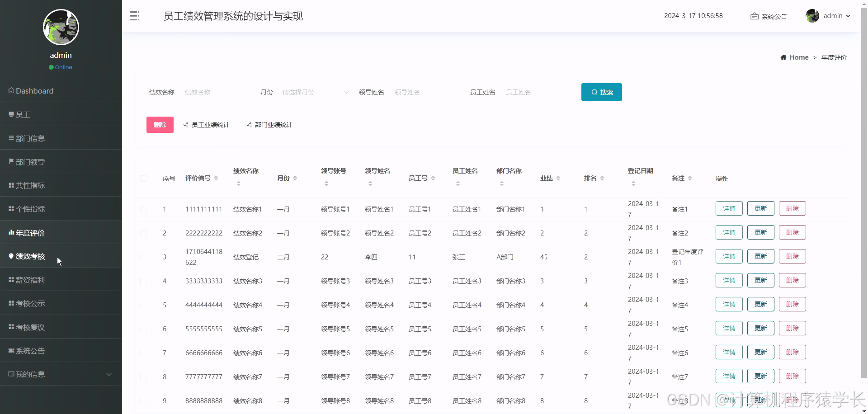Click the system announcement icon in header
The height and width of the screenshot is (414, 868).
(x=754, y=16)
